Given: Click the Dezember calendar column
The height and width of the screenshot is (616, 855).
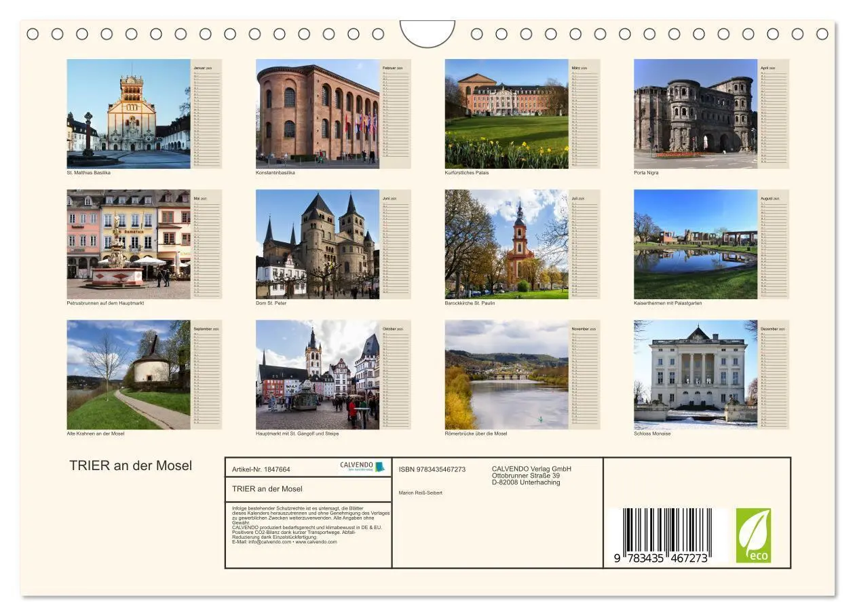Looking at the screenshot, I should pyautogui.click(x=774, y=374).
